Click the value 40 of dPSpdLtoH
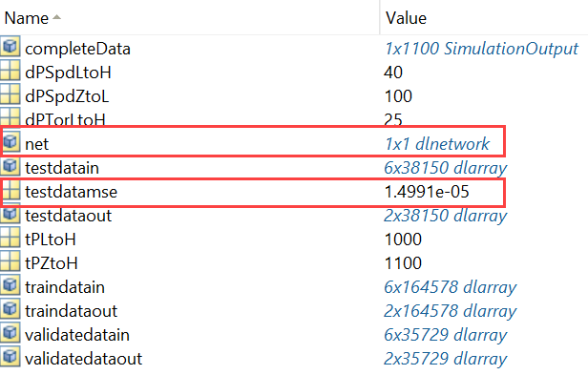This screenshot has height=375, width=588. 393,73
